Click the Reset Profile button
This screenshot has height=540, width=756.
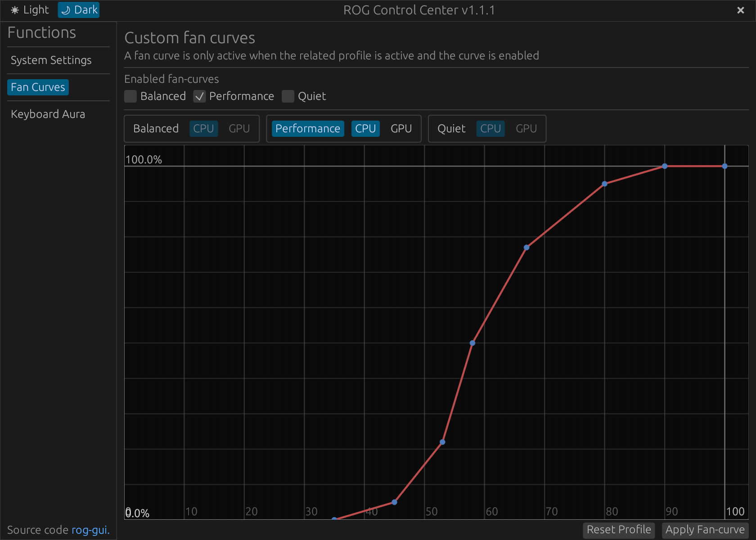point(619,530)
